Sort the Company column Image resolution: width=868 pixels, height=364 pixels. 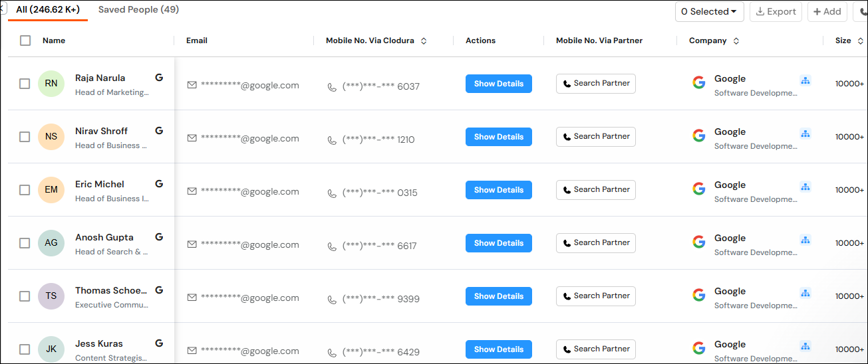736,41
